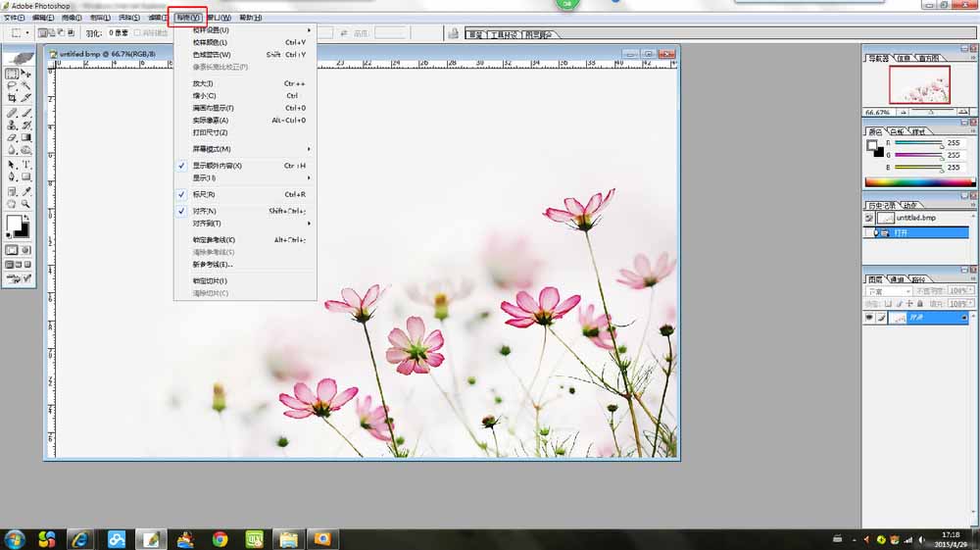Select the Slice tool
The width and height of the screenshot is (980, 550).
tap(25, 97)
